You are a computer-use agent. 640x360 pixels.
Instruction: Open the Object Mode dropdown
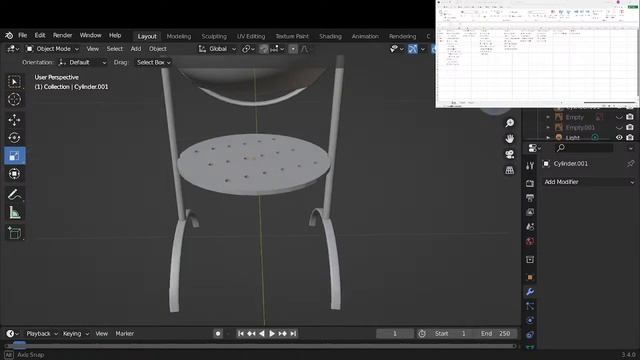[53, 49]
